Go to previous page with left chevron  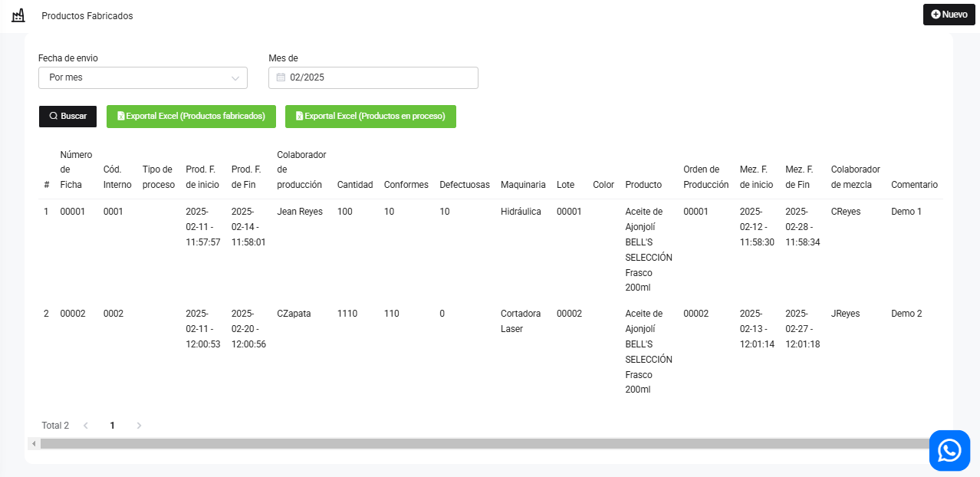(86, 425)
